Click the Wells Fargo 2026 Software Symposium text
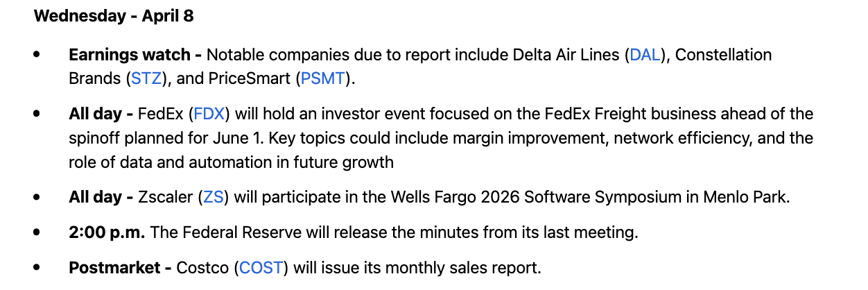This screenshot has height=290, width=868. [x=537, y=197]
